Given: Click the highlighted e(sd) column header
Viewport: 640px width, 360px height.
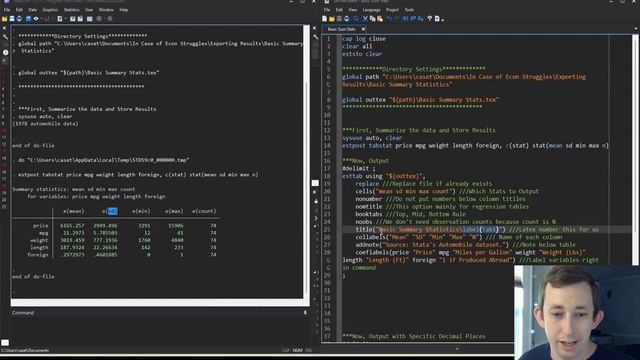Looking at the screenshot, I should click(x=110, y=211).
